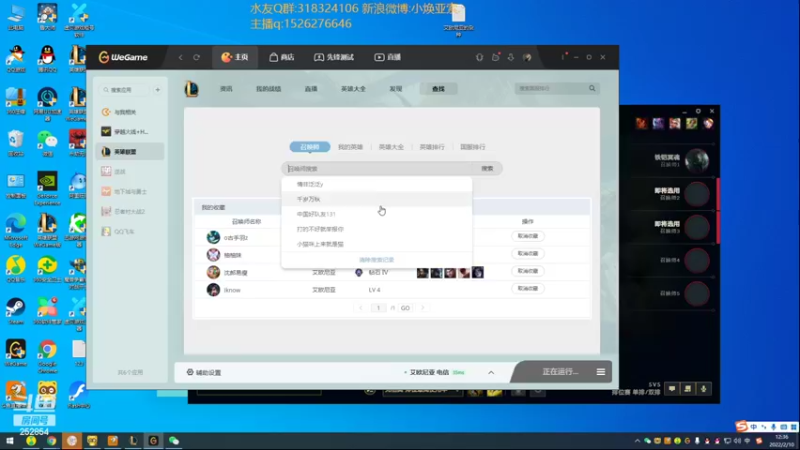Click the 搜索 search button
Screen dimensions: 800x450
488,168
